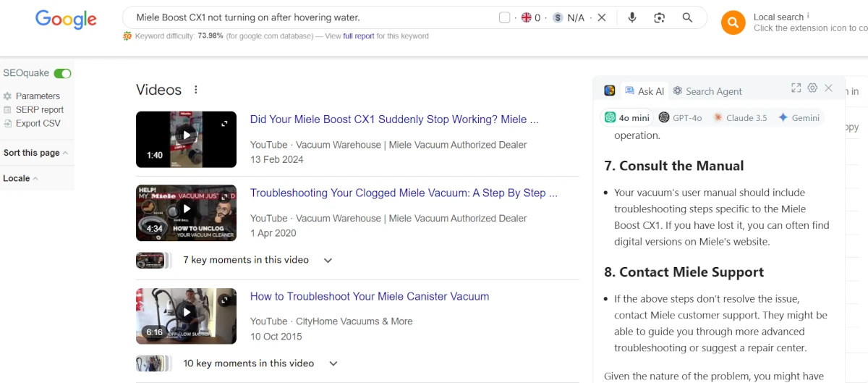Open the SERP report icon
The height and width of the screenshot is (383, 868).
[x=8, y=109]
